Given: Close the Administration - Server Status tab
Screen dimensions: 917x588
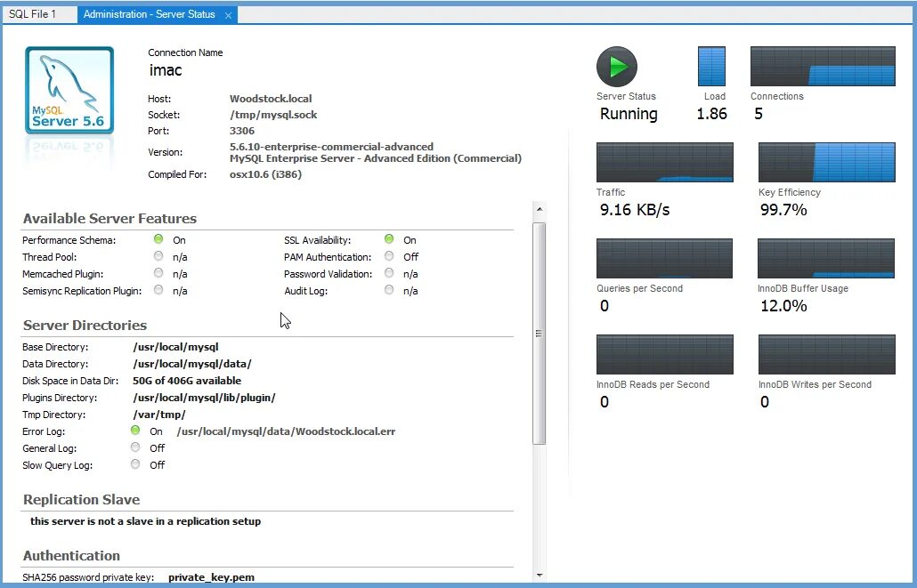Looking at the screenshot, I should (x=229, y=16).
